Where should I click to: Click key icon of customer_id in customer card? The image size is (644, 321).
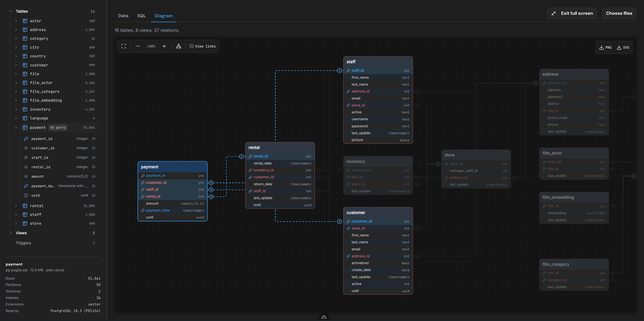(348, 222)
